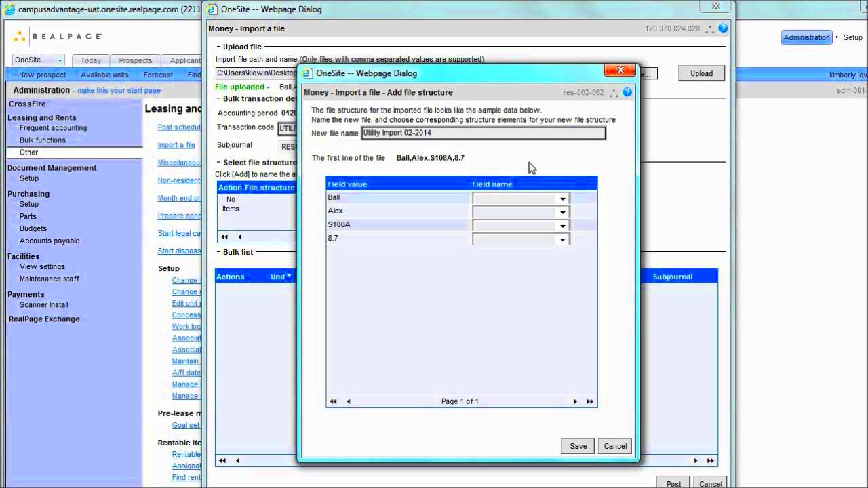868x488 pixels.
Task: Click IE icon in Import a file dialog title bar
Action: click(212, 9)
